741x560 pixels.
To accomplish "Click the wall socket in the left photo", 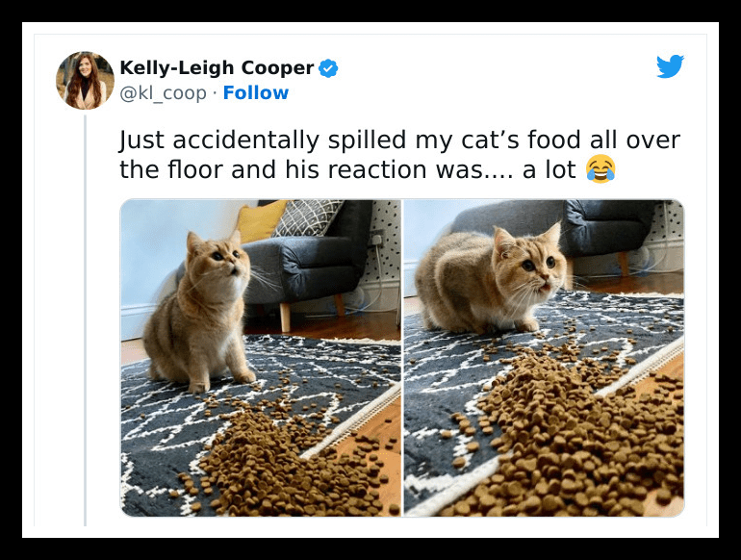I will point(377,240).
